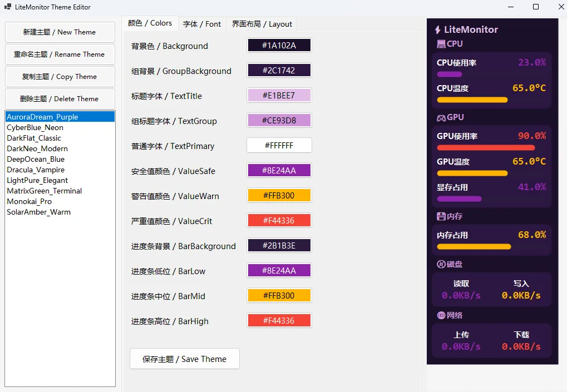
Task: Select the CyberBlue_Neon theme in the list
Action: (x=34, y=127)
